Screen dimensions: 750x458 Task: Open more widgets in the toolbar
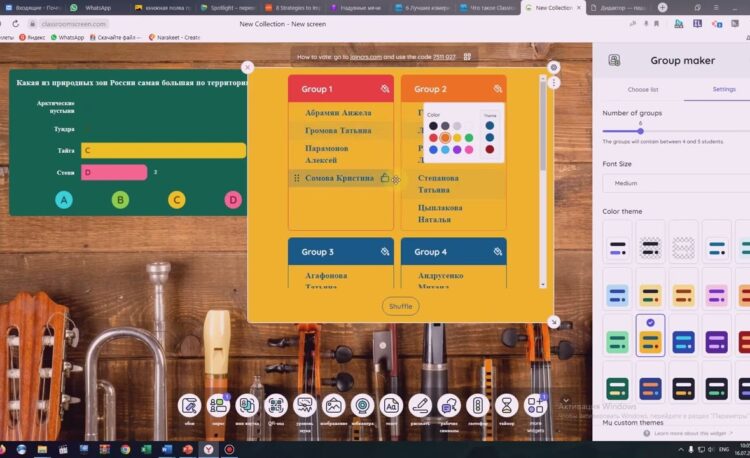tap(536, 406)
